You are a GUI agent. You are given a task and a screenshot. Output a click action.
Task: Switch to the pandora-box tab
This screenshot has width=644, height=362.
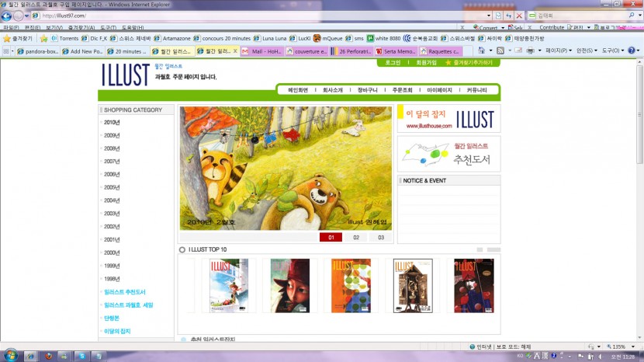pyautogui.click(x=38, y=51)
